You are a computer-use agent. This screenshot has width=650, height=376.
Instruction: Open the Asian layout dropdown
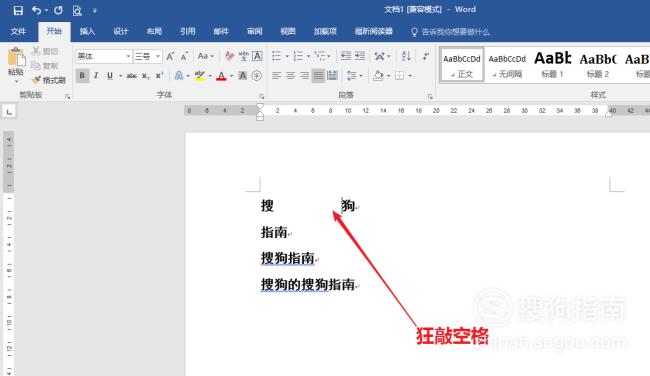coord(382,56)
